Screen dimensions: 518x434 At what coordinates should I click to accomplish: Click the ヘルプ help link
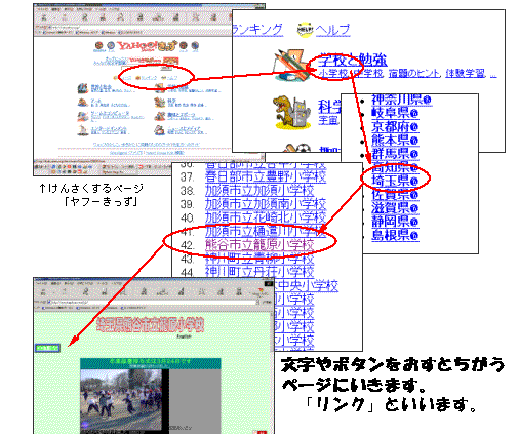click(x=333, y=30)
